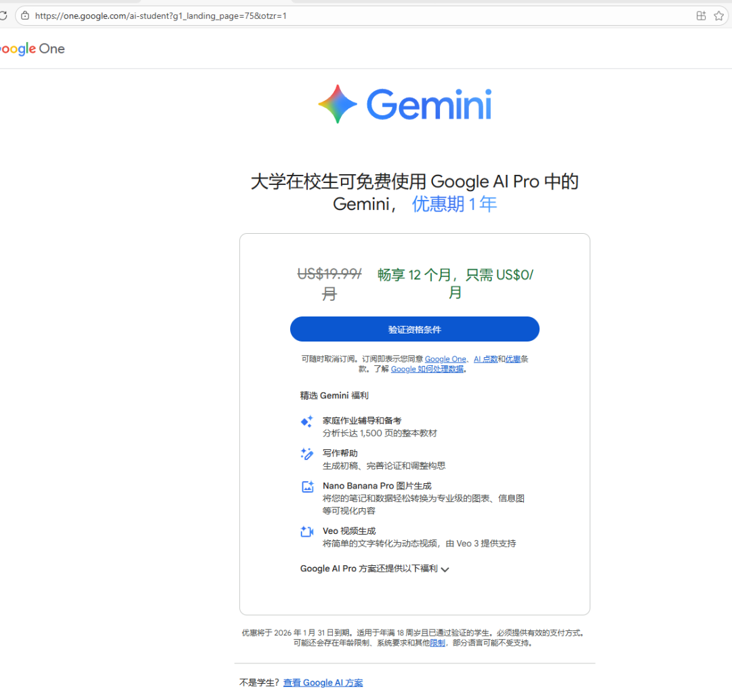Click the homework tutoring sparkle icon
Viewport: 732px width, 700px height.
[x=306, y=421]
